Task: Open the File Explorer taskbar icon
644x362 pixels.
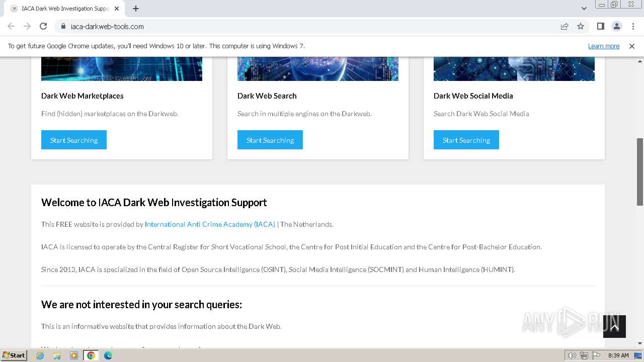Action: click(57, 355)
